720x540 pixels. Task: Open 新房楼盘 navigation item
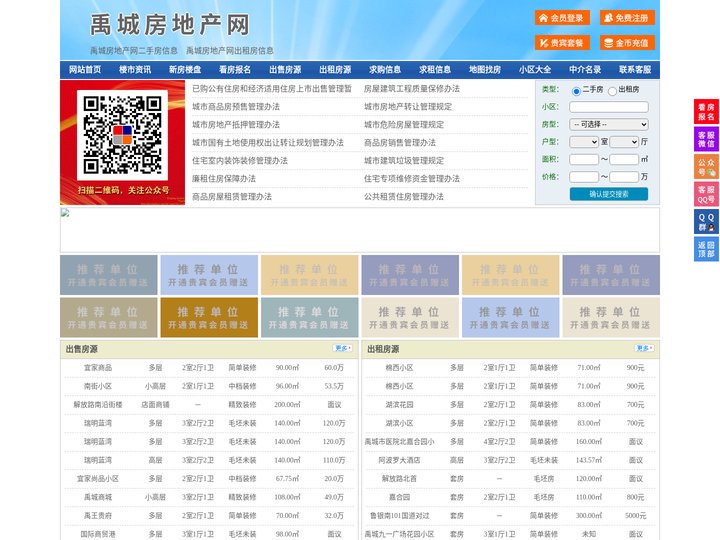coord(185,70)
